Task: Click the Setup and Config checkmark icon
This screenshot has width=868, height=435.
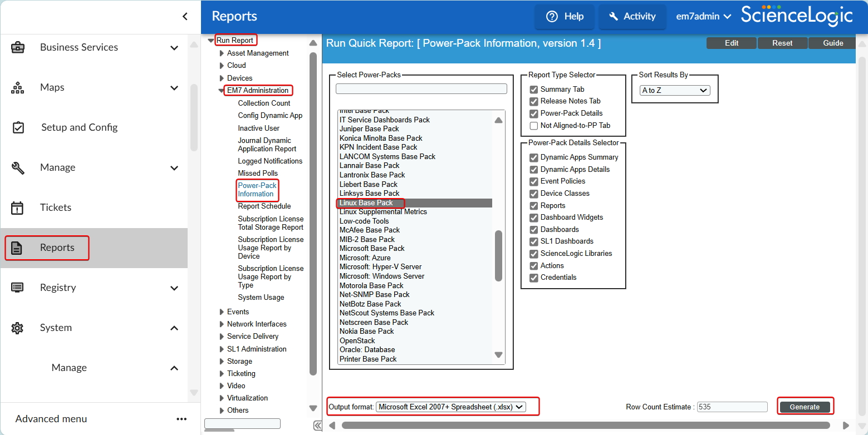Action: (x=18, y=127)
